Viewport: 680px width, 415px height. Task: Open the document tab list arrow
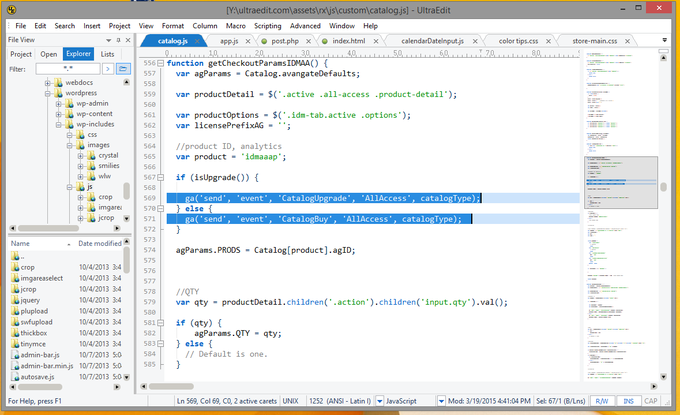pos(664,40)
